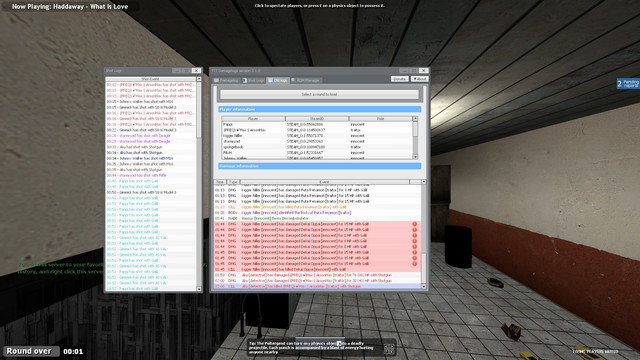Select '00:44 - stonecoad has shot with Rifle' row
The width and height of the screenshot is (640, 360).
tap(151, 175)
